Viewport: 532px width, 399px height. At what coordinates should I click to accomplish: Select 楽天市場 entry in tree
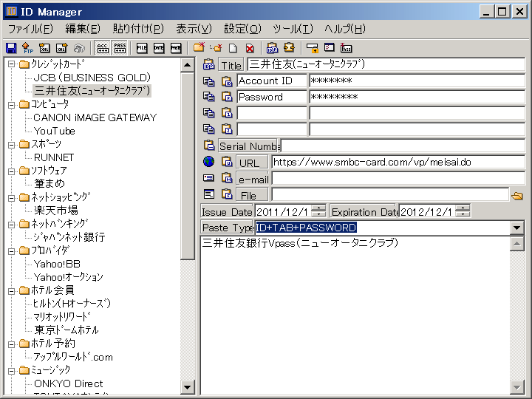[56, 211]
